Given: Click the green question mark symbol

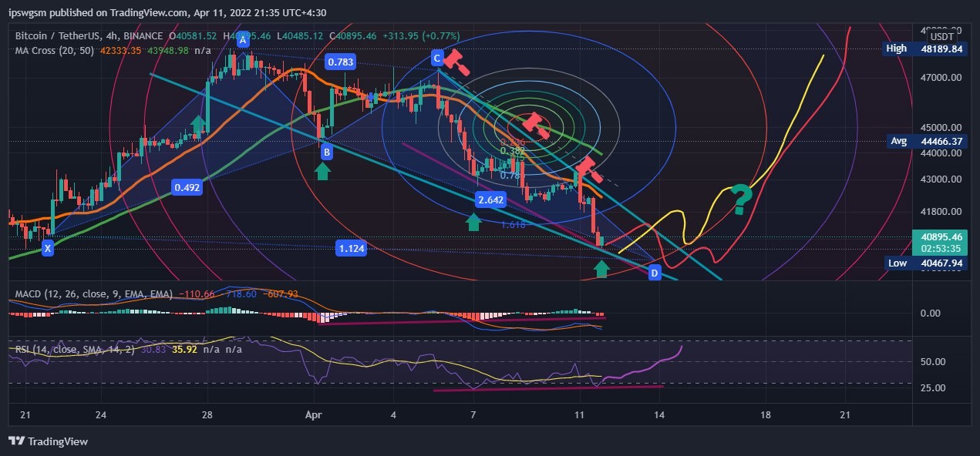Looking at the screenshot, I should click(740, 199).
